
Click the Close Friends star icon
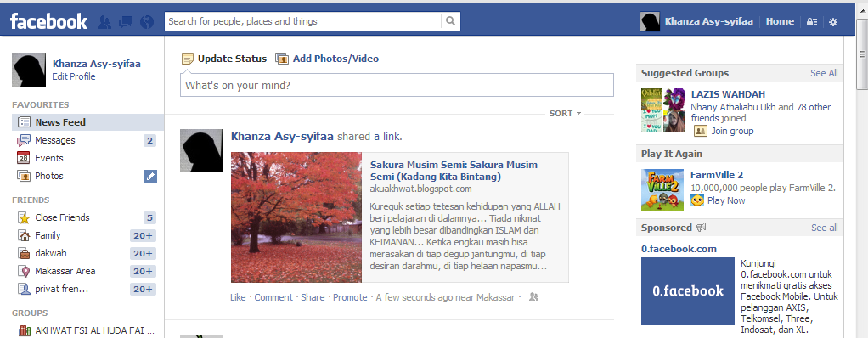pyautogui.click(x=24, y=218)
